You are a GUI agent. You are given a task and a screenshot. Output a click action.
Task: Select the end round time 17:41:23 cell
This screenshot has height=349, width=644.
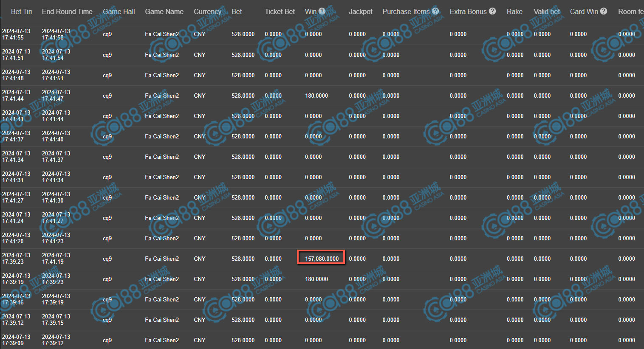(x=56, y=238)
